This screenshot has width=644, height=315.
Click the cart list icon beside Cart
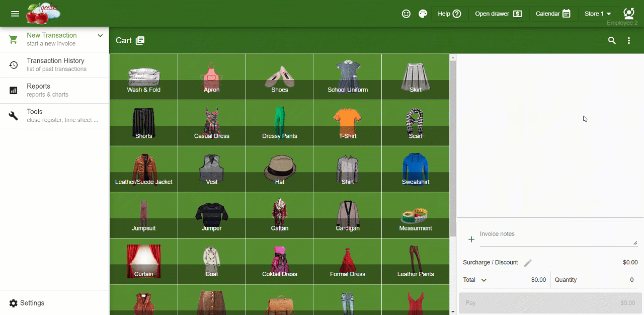(140, 40)
